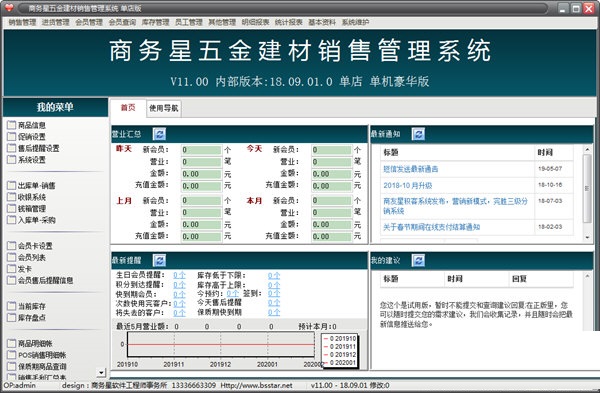This screenshot has width=600, height=393.
Task: Open the 库存管理 menu
Action: (155, 22)
